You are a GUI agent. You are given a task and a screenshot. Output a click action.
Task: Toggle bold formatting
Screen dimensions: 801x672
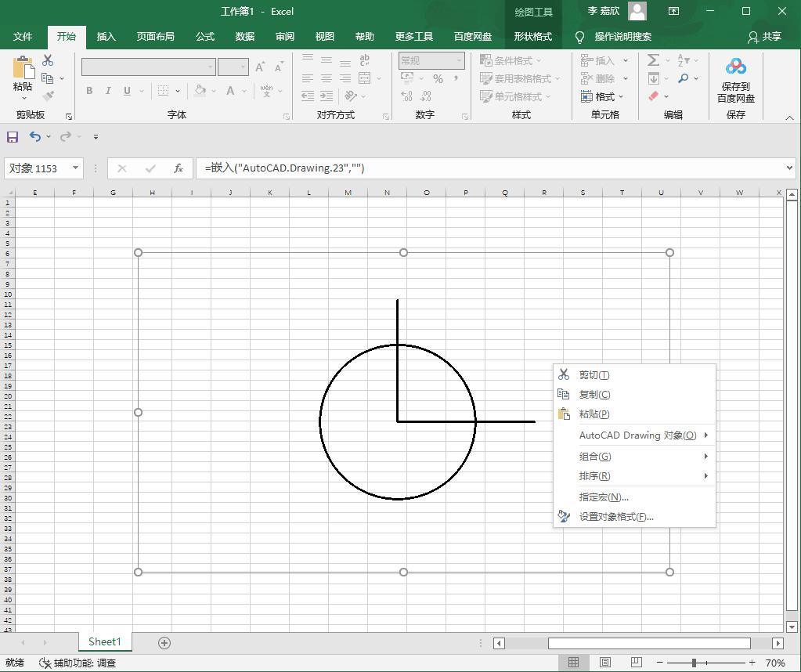(88, 92)
